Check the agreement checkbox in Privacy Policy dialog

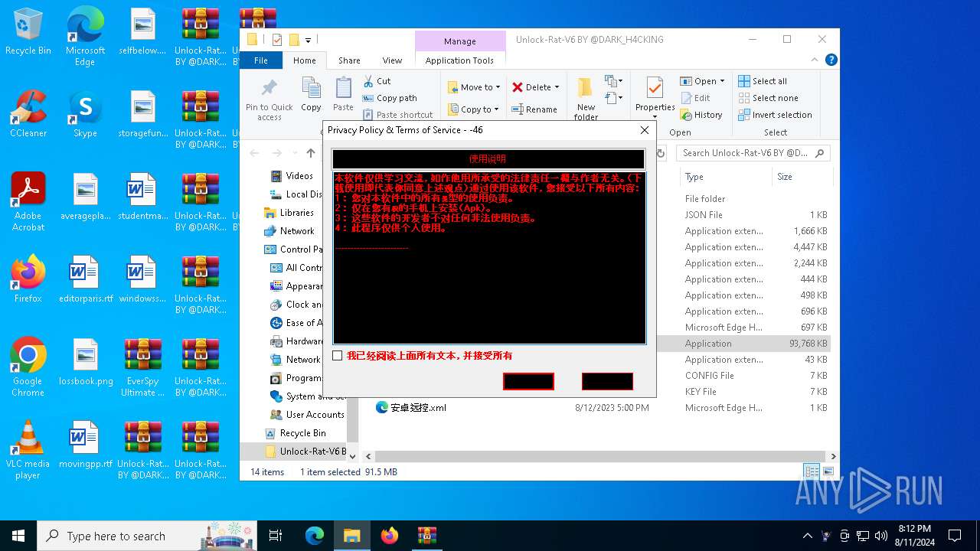(x=338, y=356)
